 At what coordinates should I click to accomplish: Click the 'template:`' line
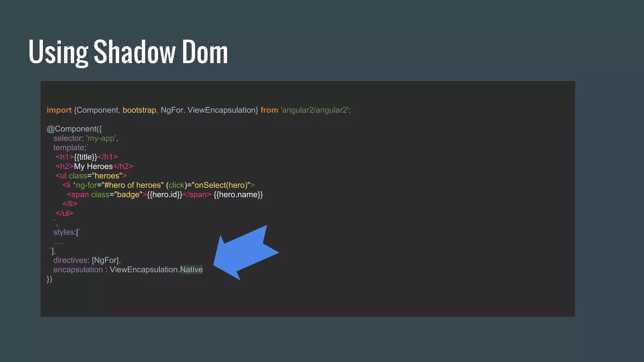pyautogui.click(x=71, y=148)
